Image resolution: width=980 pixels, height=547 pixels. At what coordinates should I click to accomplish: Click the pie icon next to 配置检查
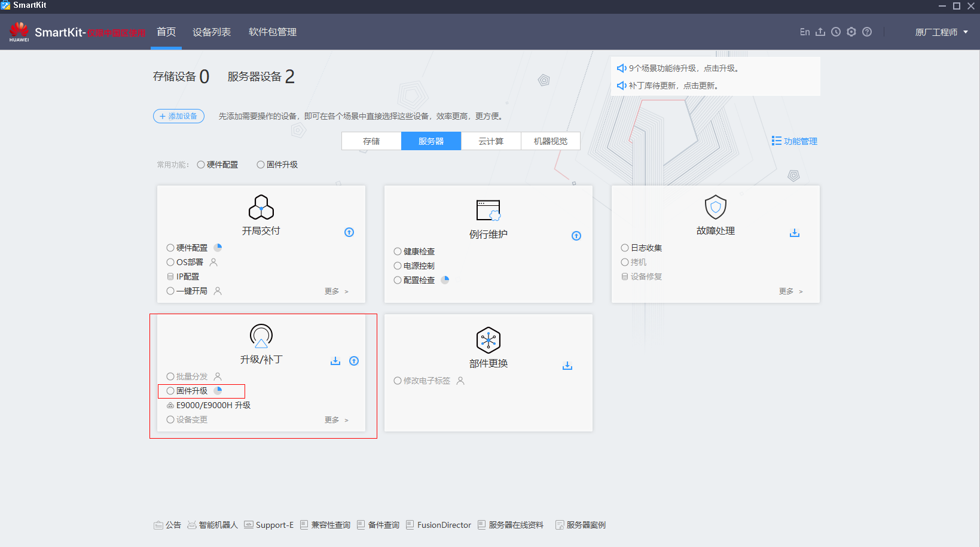[445, 279]
